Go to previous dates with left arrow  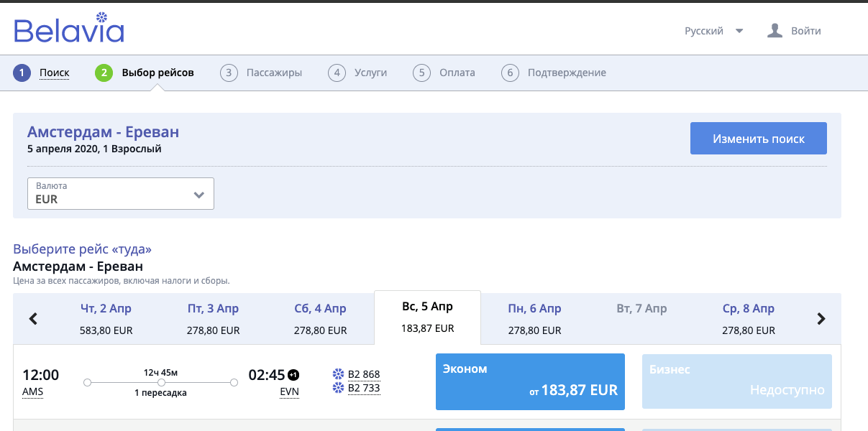tap(33, 319)
